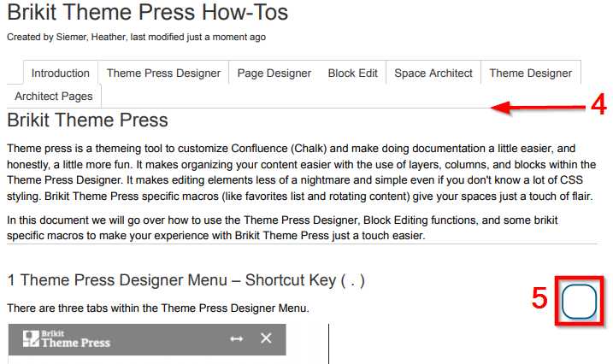
Task: Open the Page Designer tab
Action: tap(274, 73)
